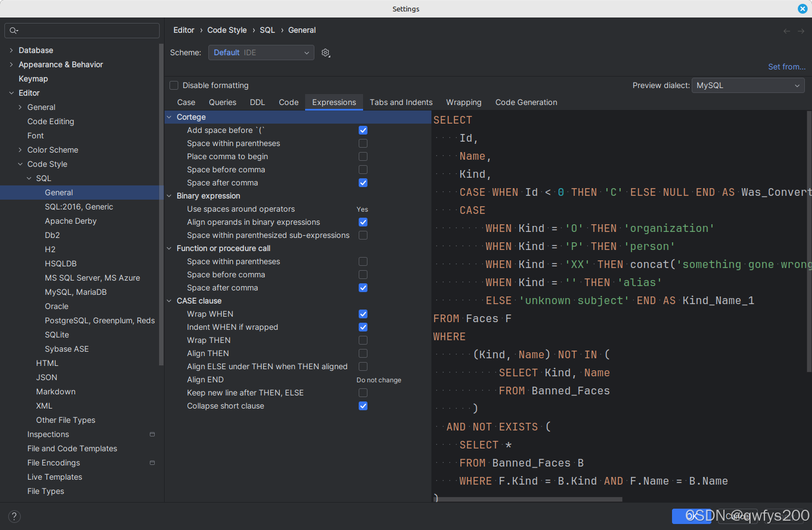
Task: Switch to the Queries tab
Action: [223, 102]
